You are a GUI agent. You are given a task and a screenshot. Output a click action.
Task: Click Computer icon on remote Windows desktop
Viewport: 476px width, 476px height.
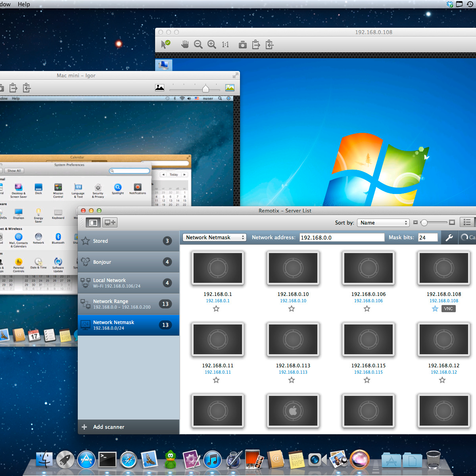coord(164,65)
